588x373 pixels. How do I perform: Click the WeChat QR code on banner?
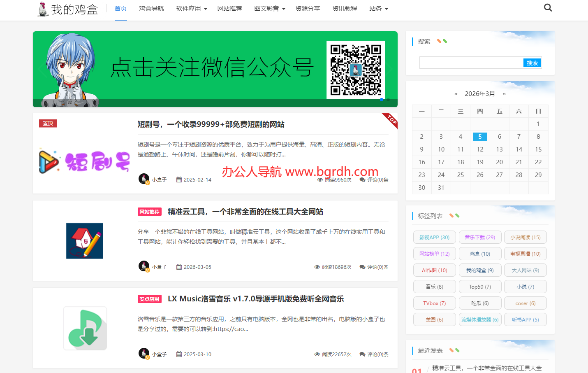pyautogui.click(x=356, y=70)
